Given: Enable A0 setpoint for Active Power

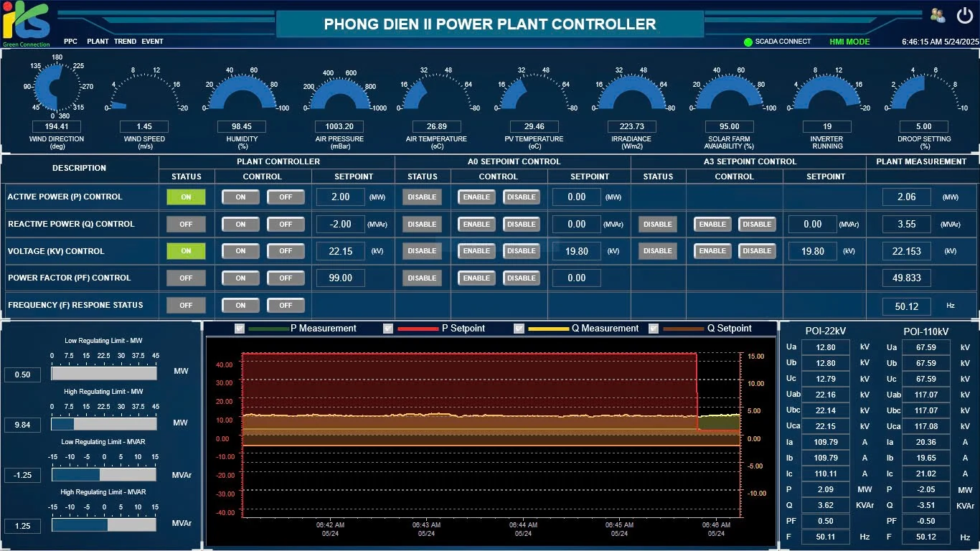Looking at the screenshot, I should pyautogui.click(x=476, y=197).
